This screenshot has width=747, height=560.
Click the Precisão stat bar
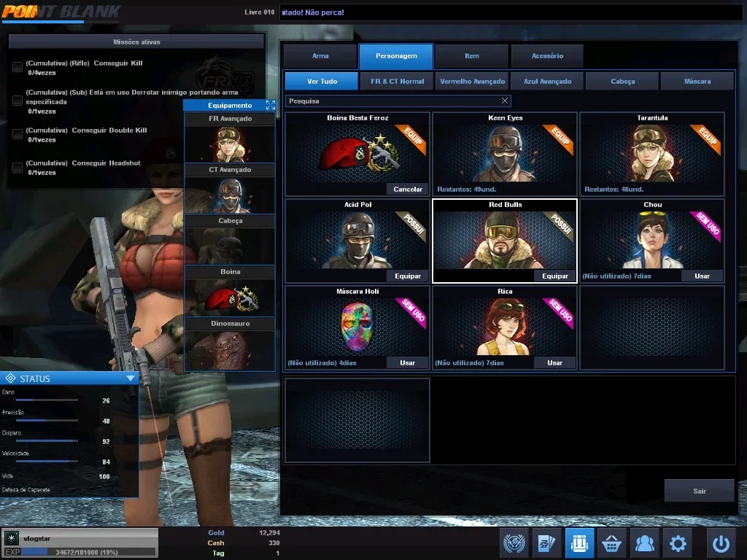click(x=47, y=421)
